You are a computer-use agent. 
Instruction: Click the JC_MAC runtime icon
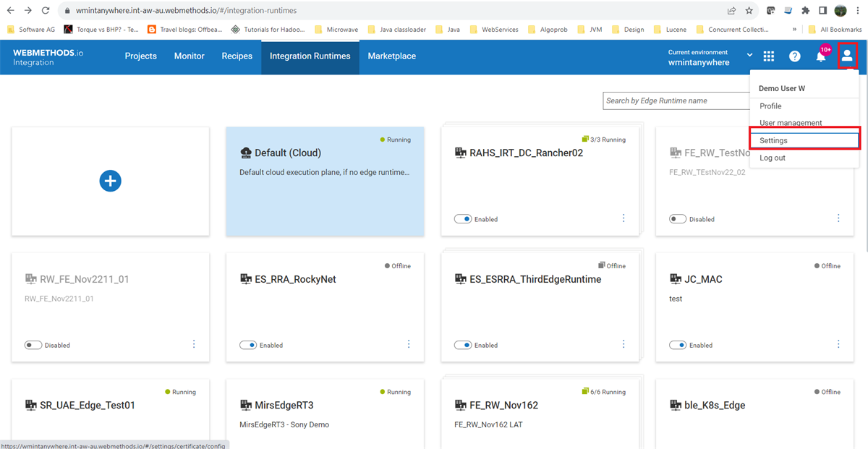click(675, 279)
